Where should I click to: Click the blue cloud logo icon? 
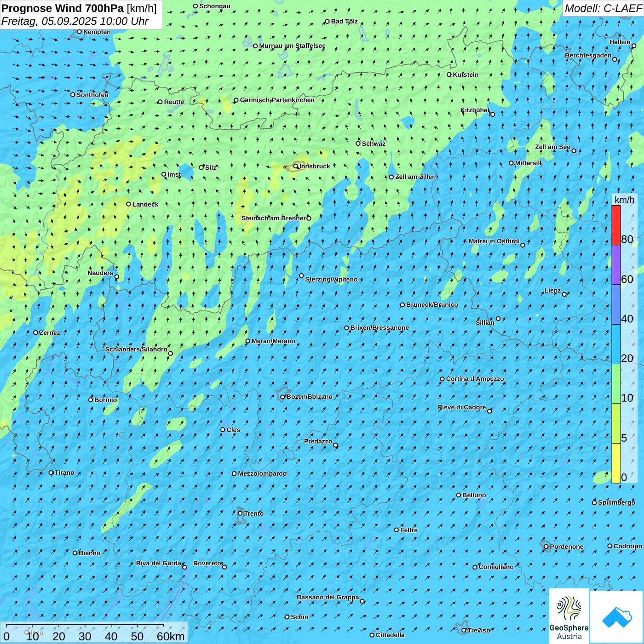617,617
